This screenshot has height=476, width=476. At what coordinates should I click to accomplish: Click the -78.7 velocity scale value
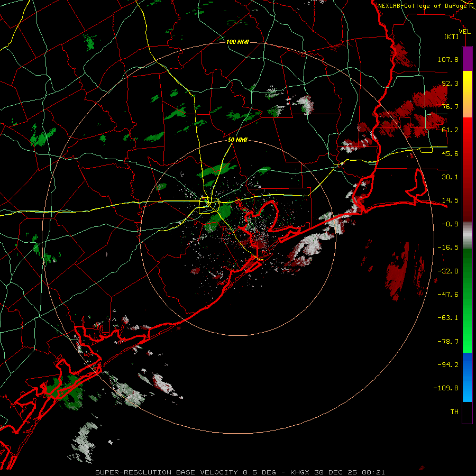click(x=448, y=342)
